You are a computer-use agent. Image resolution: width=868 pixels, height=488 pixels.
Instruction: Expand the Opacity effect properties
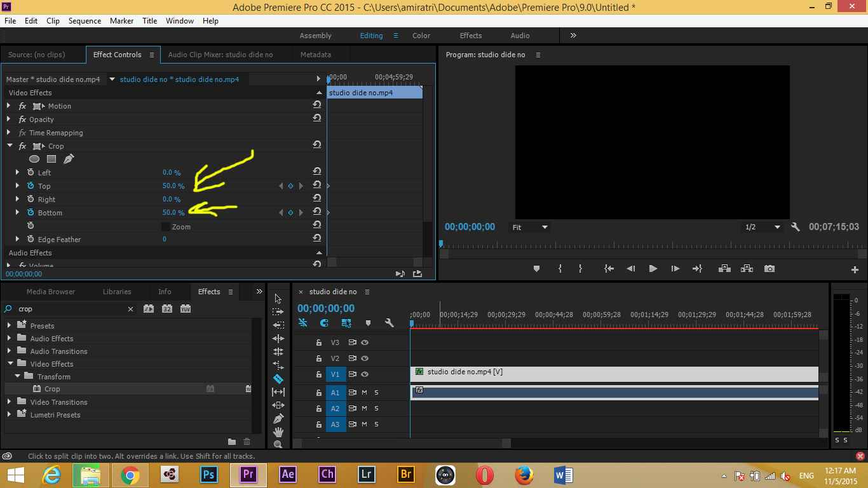9,119
